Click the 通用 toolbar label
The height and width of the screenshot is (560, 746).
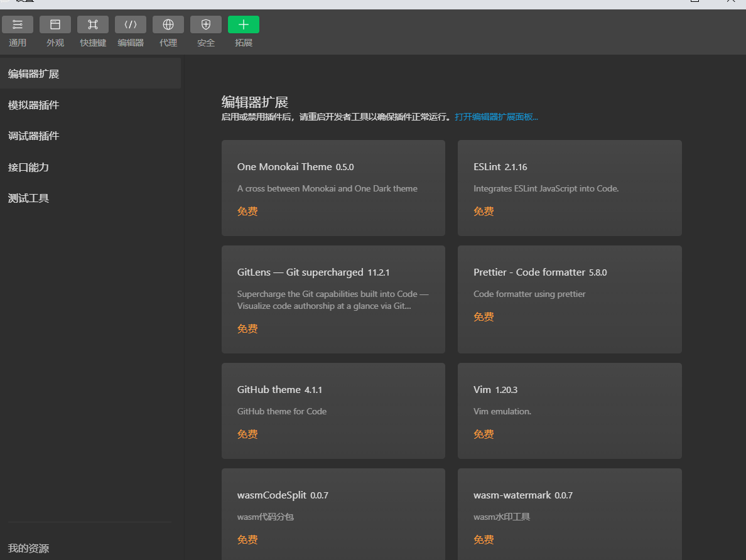click(x=18, y=43)
